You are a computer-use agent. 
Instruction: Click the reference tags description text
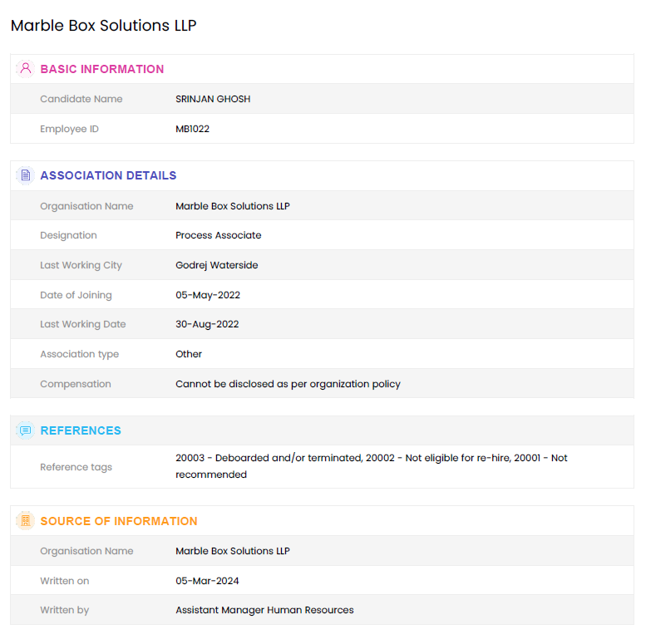click(371, 466)
